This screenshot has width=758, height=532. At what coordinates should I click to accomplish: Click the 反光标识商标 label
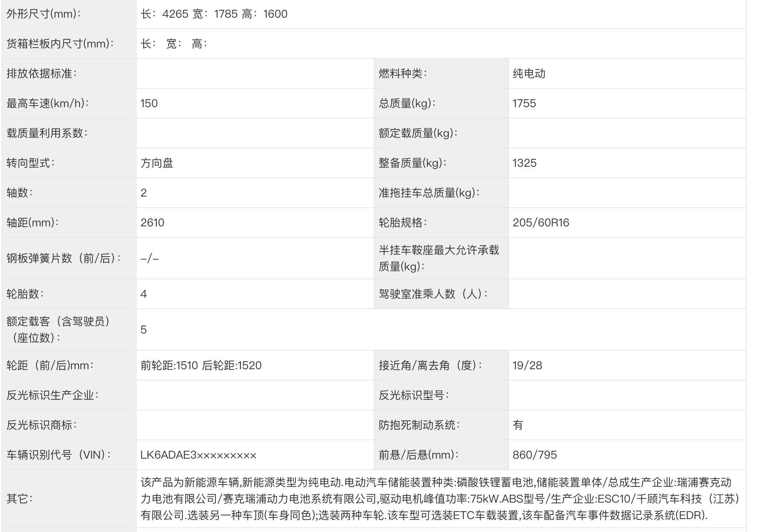point(41,425)
